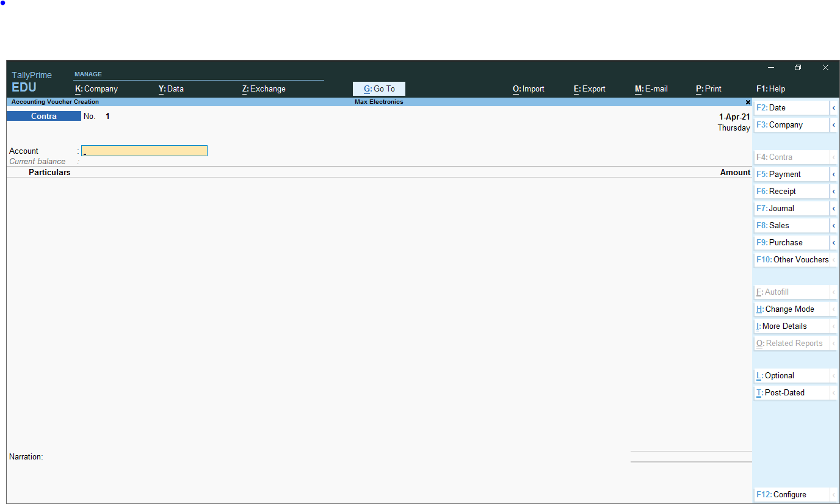
Task: Restore down the TallyPrime window
Action: tap(798, 68)
